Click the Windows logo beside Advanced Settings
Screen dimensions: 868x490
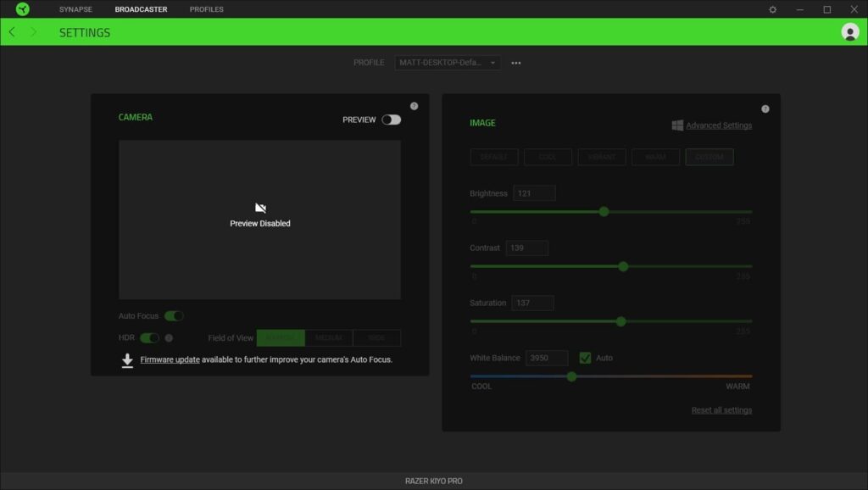[677, 125]
